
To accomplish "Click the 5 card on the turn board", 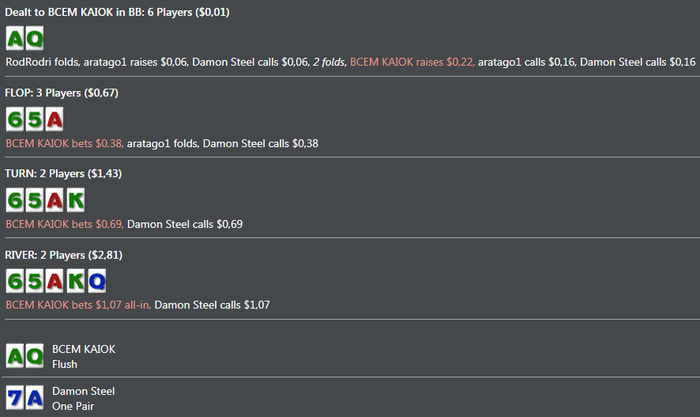I will pyautogui.click(x=34, y=200).
